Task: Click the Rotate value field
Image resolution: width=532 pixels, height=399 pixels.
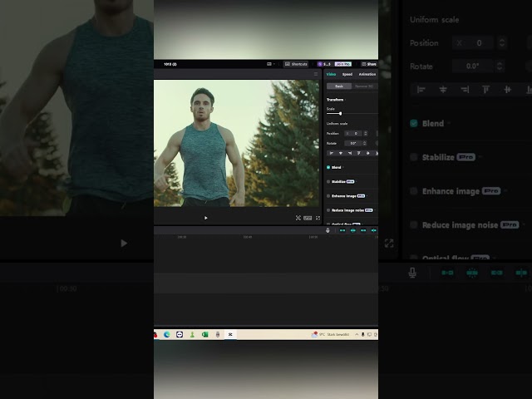Action: (x=352, y=143)
